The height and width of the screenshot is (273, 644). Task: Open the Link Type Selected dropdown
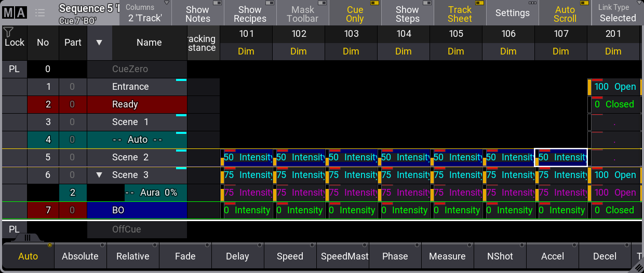point(618,13)
